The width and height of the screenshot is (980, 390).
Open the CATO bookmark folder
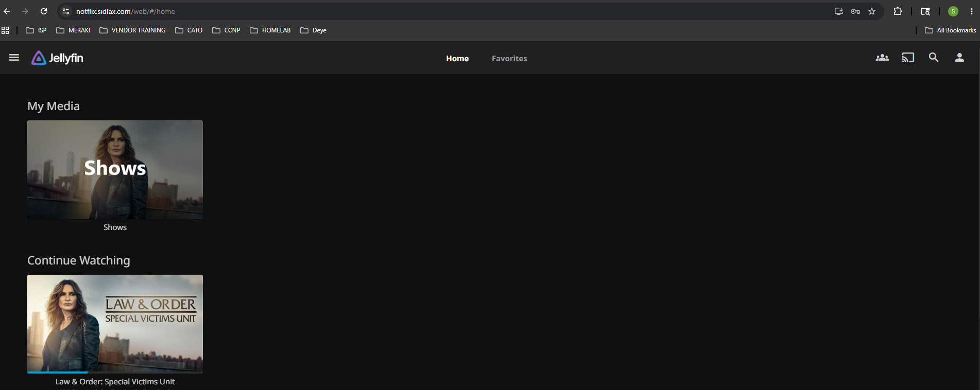[188, 30]
